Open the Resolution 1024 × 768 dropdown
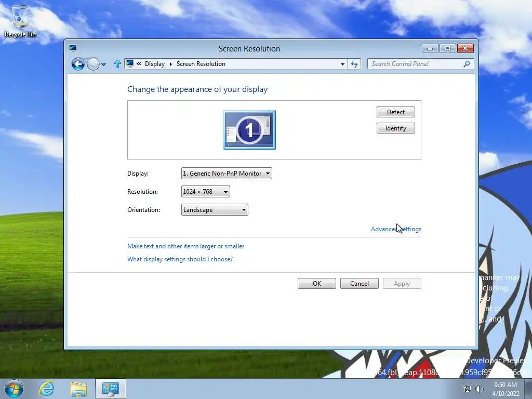This screenshot has height=399, width=532. pyautogui.click(x=206, y=192)
